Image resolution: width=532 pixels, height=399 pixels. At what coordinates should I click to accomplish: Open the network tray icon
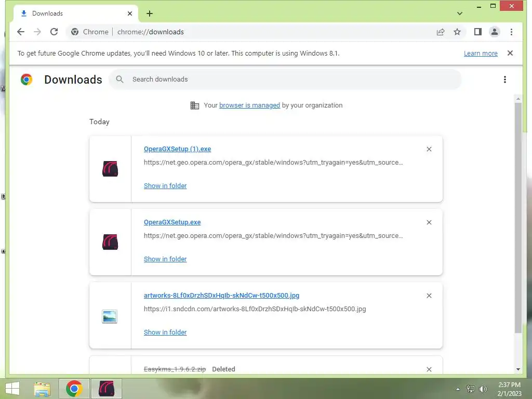(x=471, y=389)
